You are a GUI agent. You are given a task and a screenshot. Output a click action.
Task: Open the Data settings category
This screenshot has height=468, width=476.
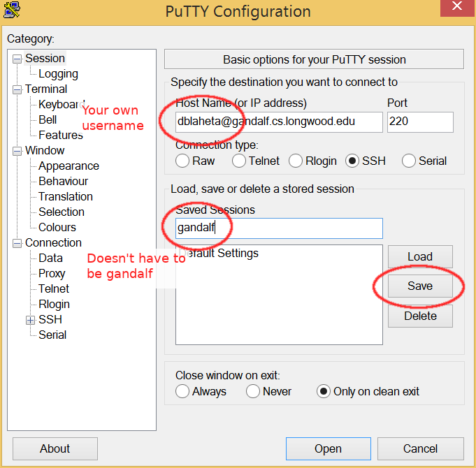click(x=50, y=258)
